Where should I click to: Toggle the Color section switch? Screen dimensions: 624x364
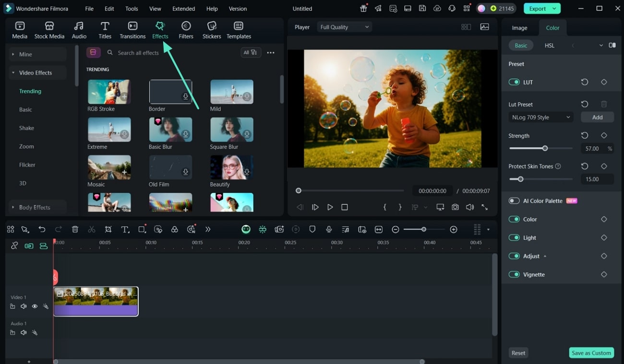[x=514, y=219]
